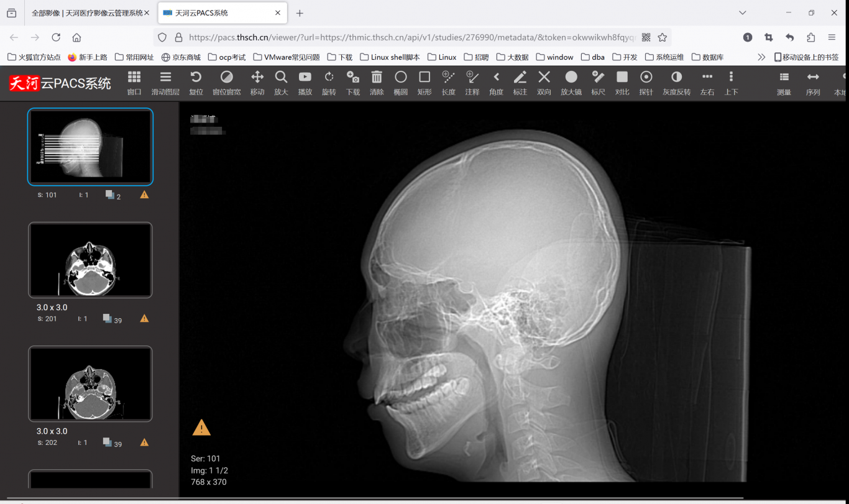Select series 201 CT thumbnail
The image size is (849, 504).
pos(90,260)
